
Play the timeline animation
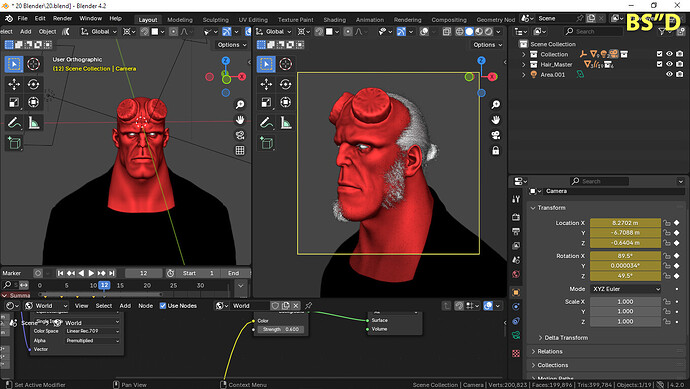tap(91, 273)
